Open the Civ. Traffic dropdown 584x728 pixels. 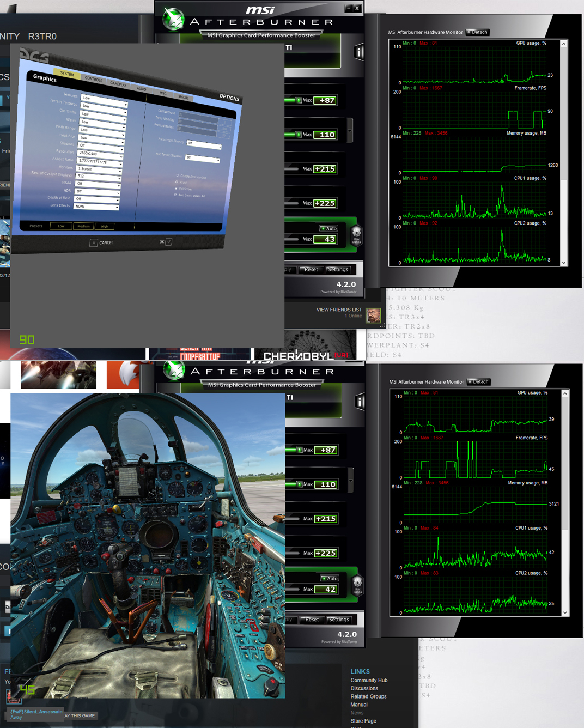pos(102,116)
